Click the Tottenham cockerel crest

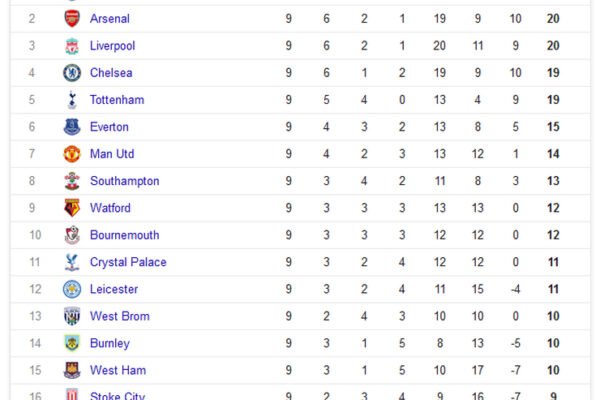tap(72, 100)
